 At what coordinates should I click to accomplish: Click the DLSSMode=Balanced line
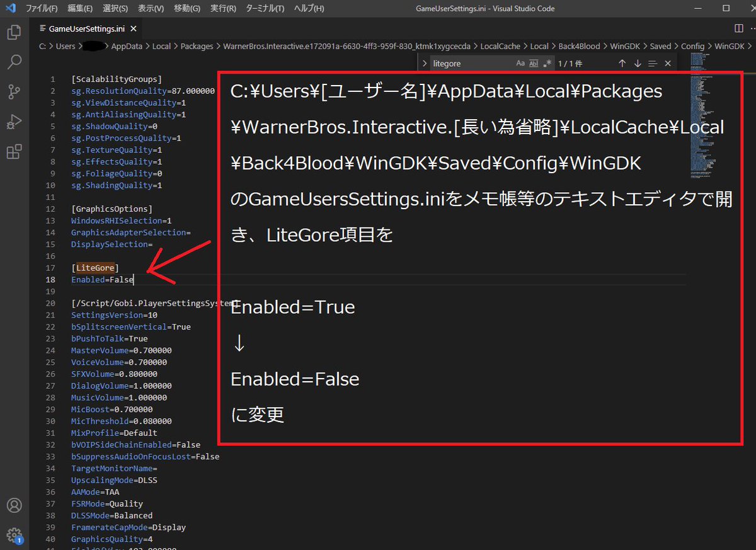pyautogui.click(x=112, y=515)
